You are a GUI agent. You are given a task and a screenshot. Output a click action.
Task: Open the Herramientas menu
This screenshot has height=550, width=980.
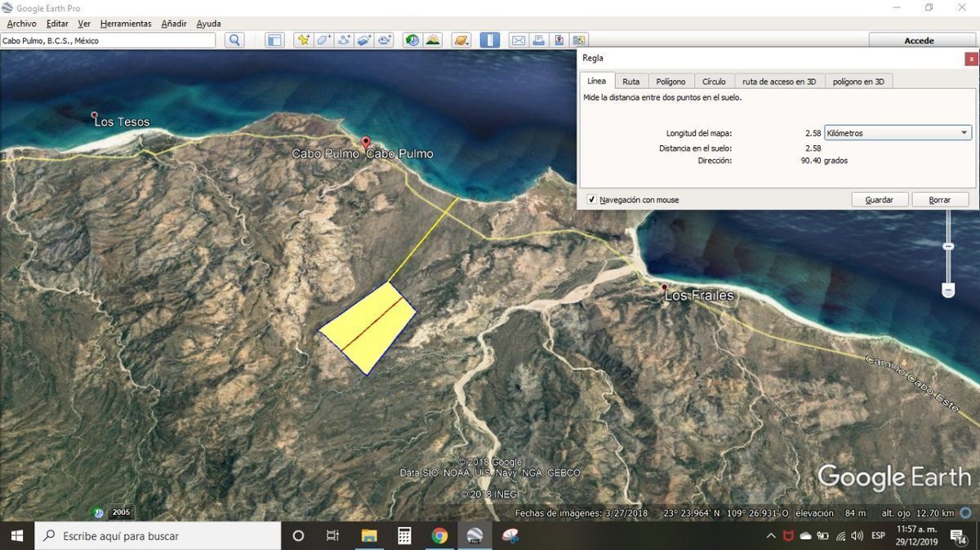[x=126, y=24]
